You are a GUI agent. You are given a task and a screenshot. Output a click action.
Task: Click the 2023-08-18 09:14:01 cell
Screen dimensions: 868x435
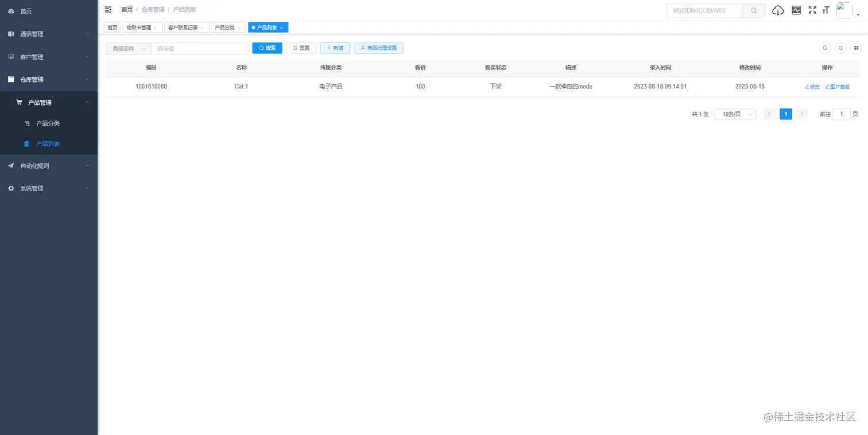pyautogui.click(x=660, y=87)
